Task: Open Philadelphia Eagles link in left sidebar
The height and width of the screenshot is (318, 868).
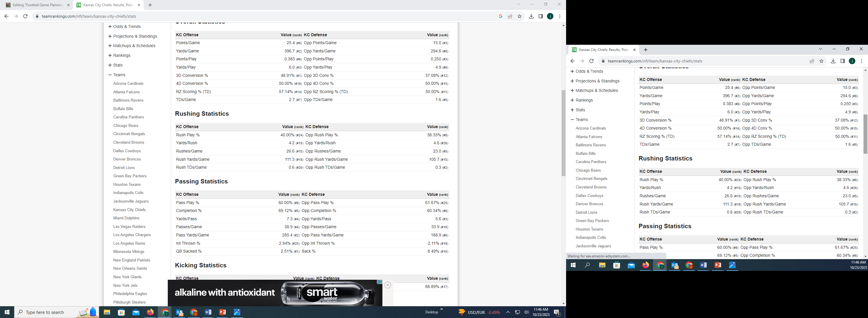Action: [130, 294]
